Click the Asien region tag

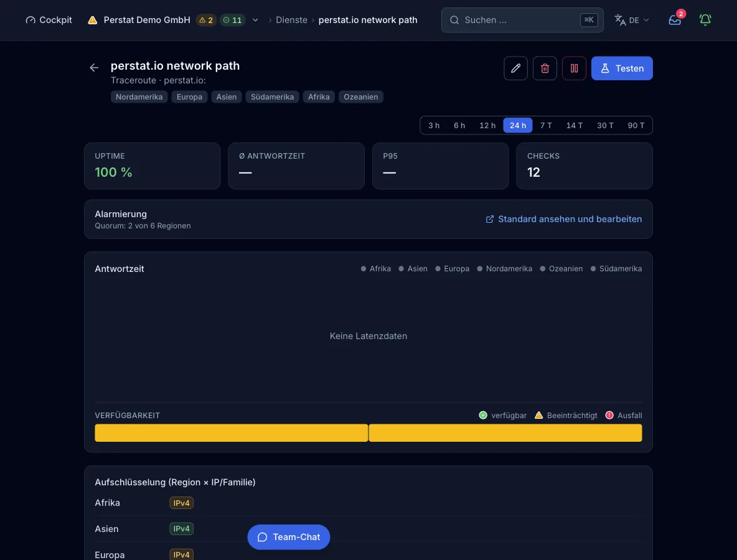(x=227, y=97)
